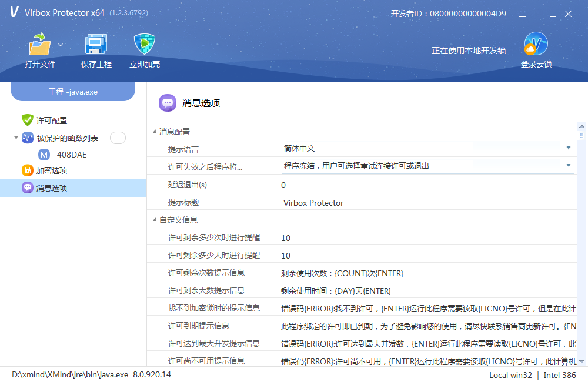
Task: Edit the 许可达到最大并发提示信息 value
Action: click(427, 344)
